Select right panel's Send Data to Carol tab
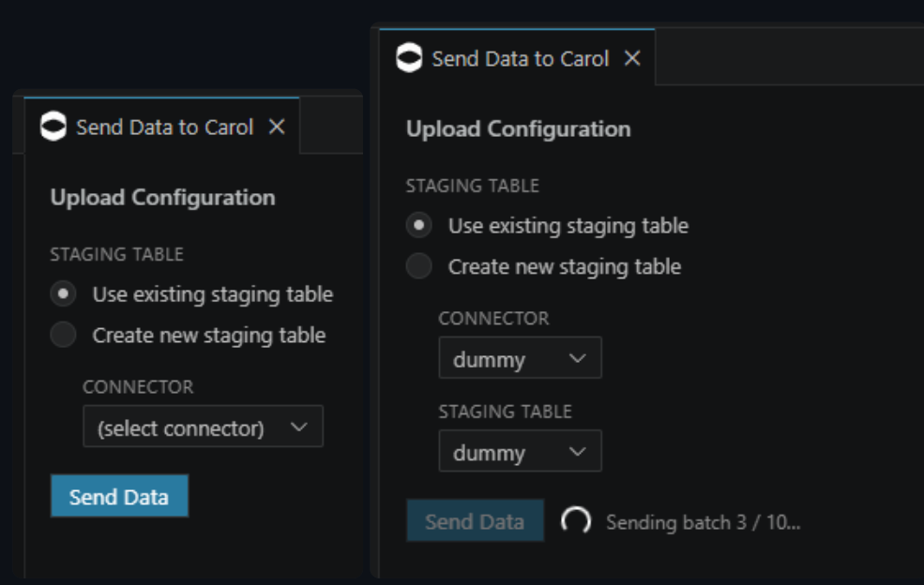The width and height of the screenshot is (924, 585). (517, 57)
